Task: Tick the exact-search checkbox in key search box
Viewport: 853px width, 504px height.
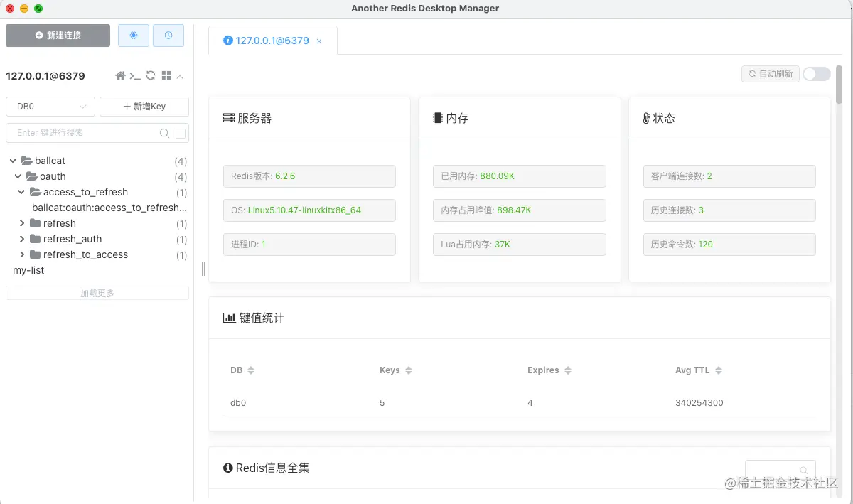Action: coord(181,133)
